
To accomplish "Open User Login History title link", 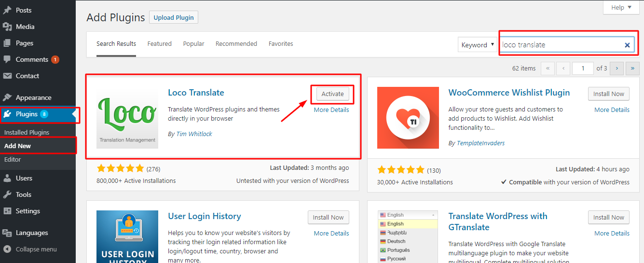I will click(205, 216).
